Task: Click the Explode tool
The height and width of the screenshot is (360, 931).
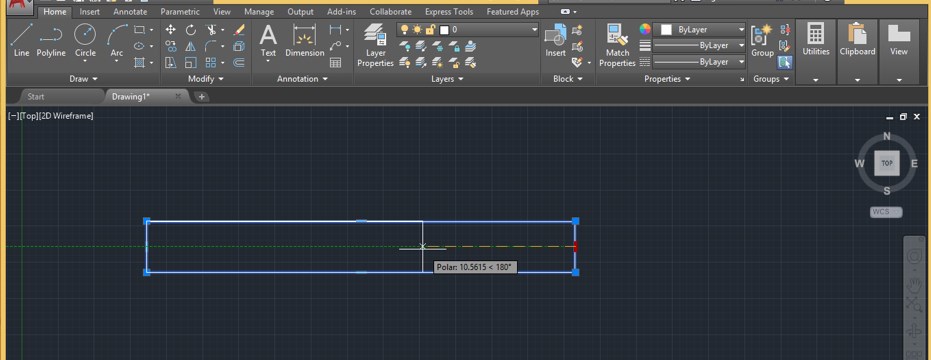Action: point(239,46)
